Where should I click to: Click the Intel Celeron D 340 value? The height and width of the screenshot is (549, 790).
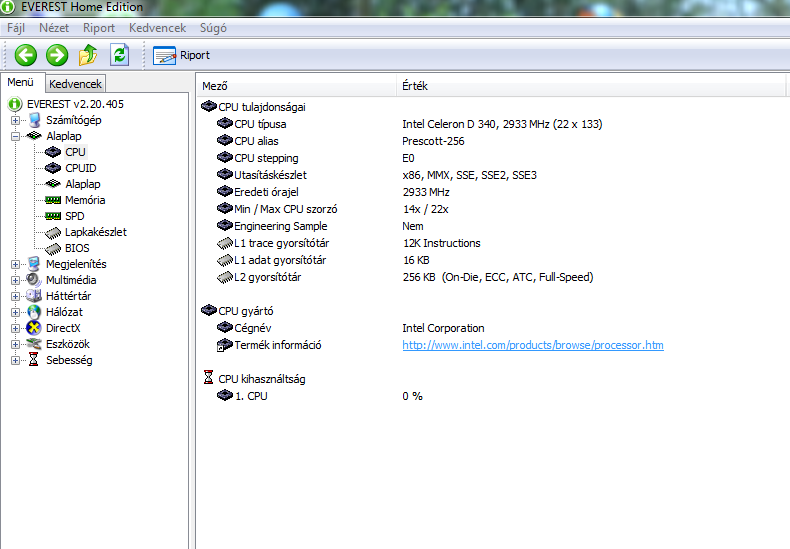(x=502, y=124)
